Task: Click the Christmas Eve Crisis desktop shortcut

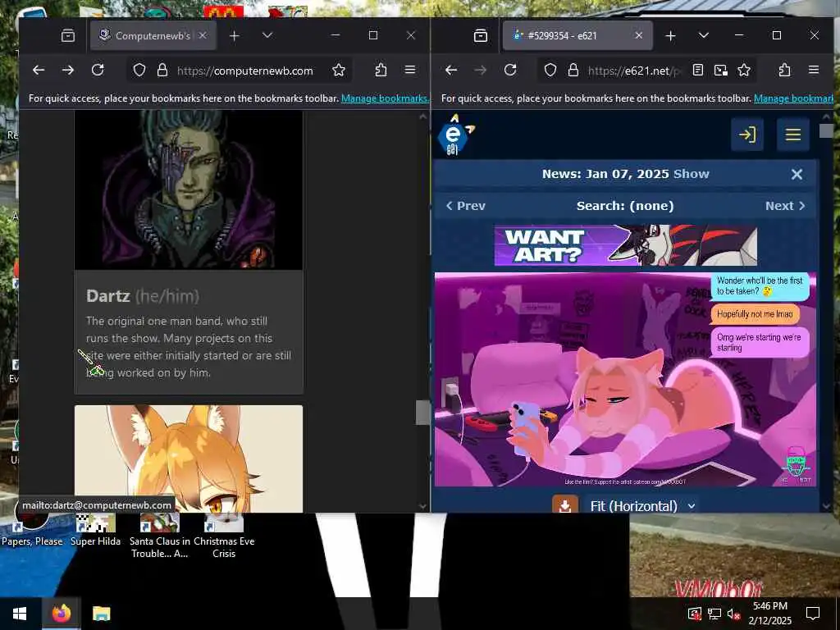Action: 224,536
